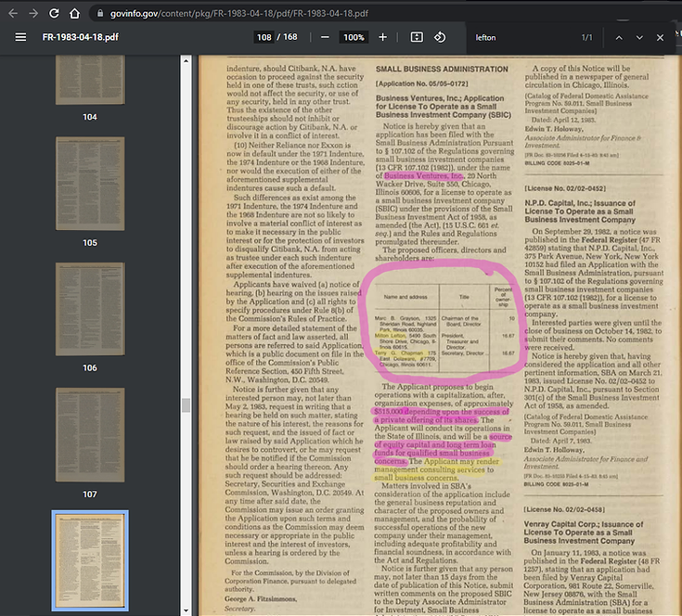Click 'Name and address' table header
Viewport: 682px width, 616px height.
click(405, 297)
